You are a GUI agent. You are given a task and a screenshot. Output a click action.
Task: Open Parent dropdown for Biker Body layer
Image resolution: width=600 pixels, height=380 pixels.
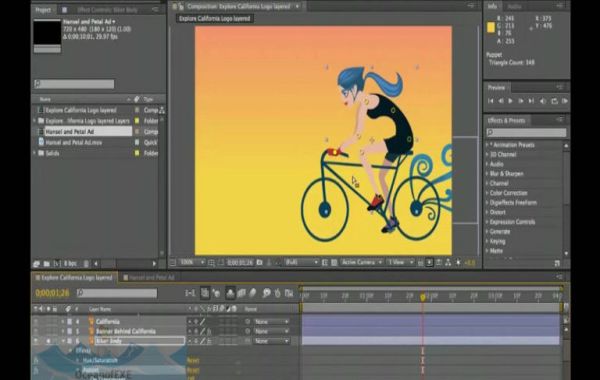pyautogui.click(x=272, y=341)
